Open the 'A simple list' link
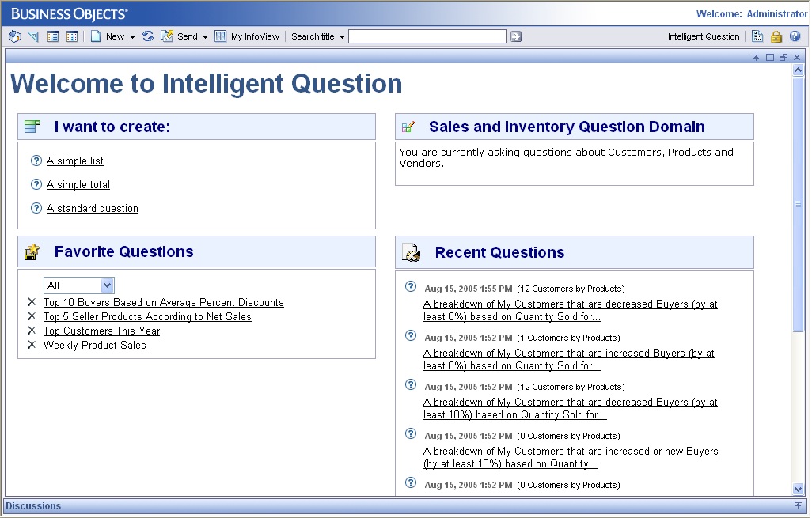 click(x=75, y=161)
